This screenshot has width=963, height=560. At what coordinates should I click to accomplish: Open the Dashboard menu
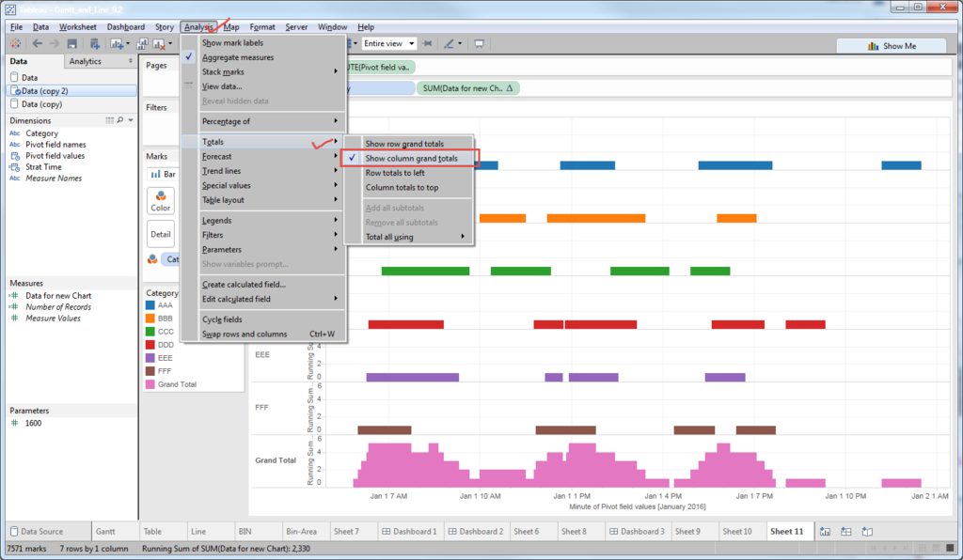[x=126, y=27]
